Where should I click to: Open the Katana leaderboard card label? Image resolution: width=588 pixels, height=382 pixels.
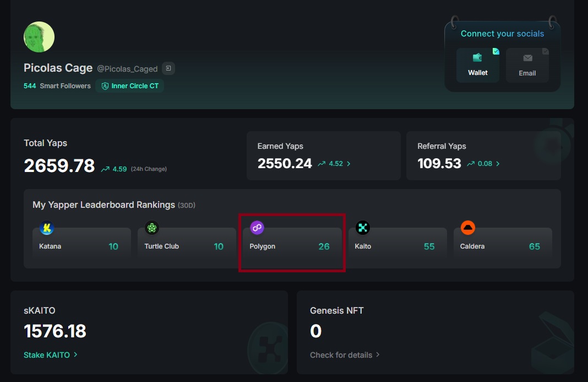50,246
